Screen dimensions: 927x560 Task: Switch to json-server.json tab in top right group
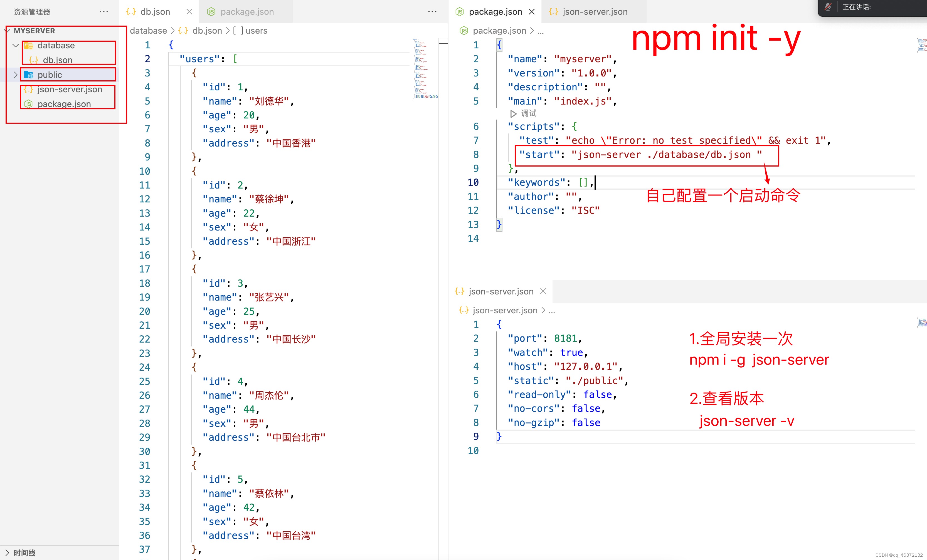[x=595, y=12]
